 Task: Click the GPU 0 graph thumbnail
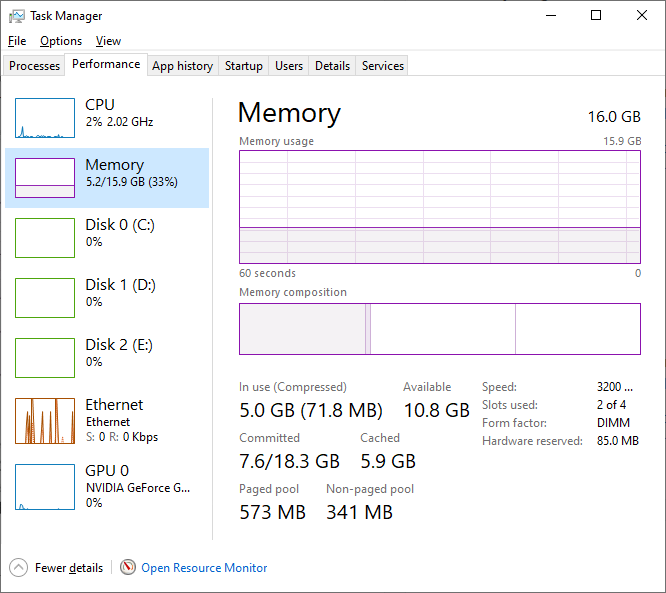point(45,486)
